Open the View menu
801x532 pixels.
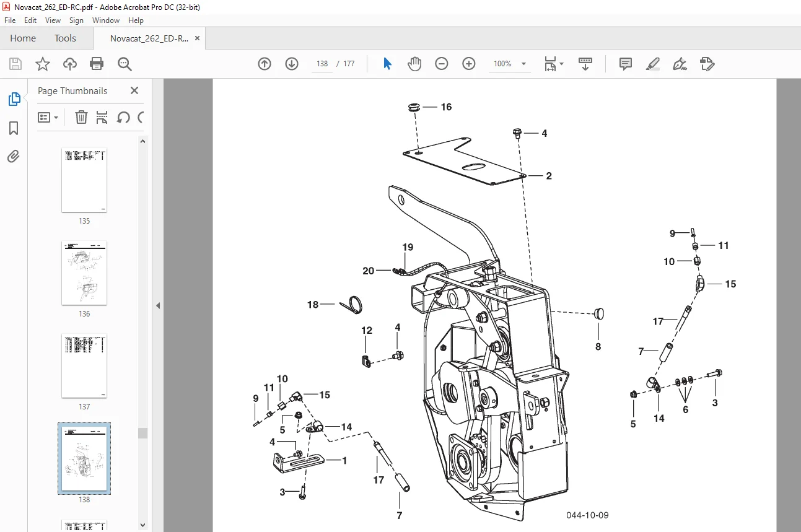pyautogui.click(x=53, y=20)
